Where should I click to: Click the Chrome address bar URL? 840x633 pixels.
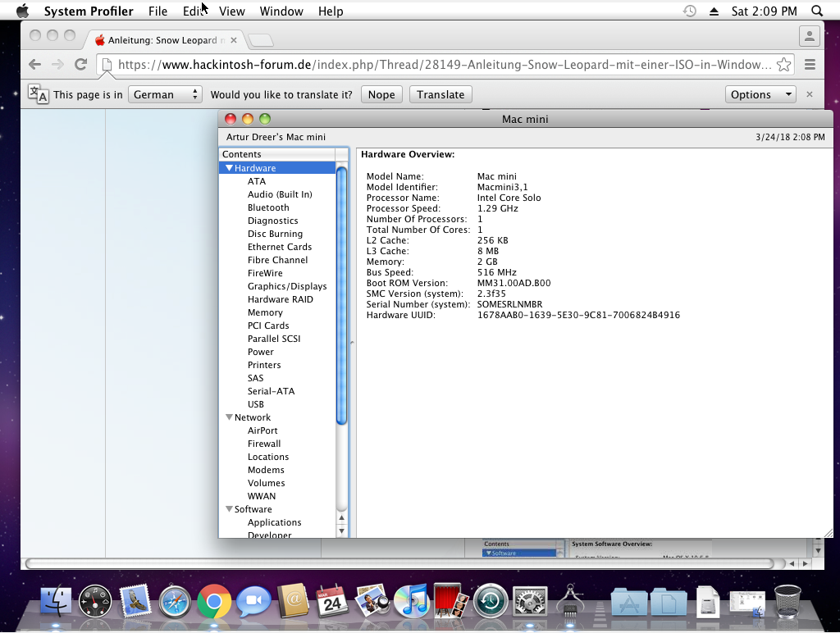[443, 65]
